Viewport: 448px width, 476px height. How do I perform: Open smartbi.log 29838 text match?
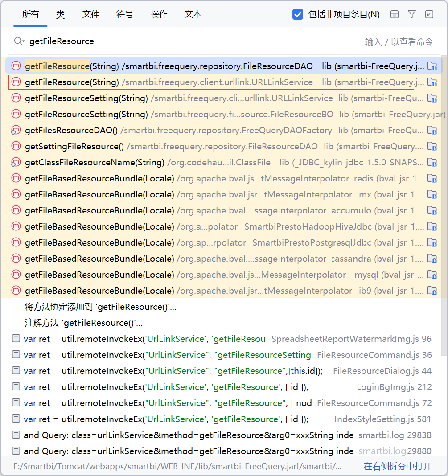223,435
